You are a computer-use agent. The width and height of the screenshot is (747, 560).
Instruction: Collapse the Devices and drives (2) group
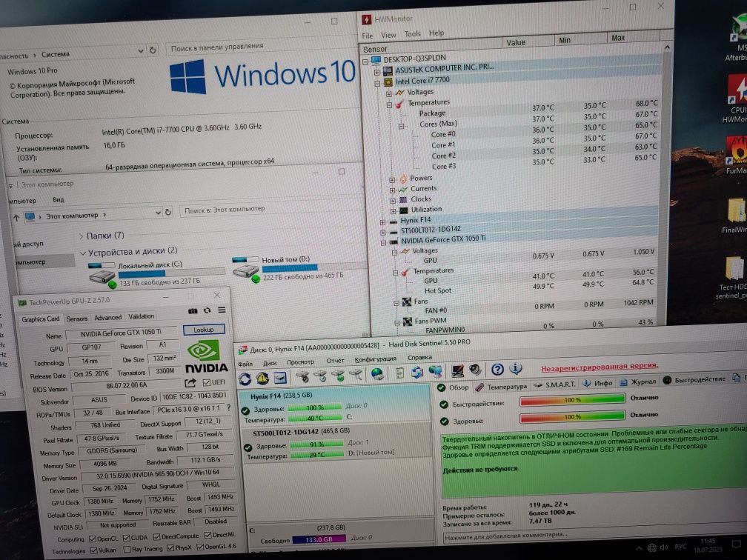tap(82, 253)
